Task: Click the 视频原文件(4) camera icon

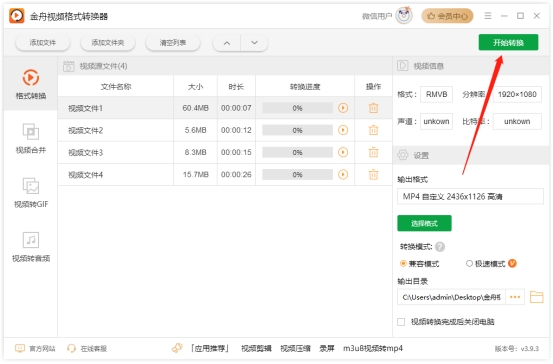Action: pyautogui.click(x=68, y=66)
